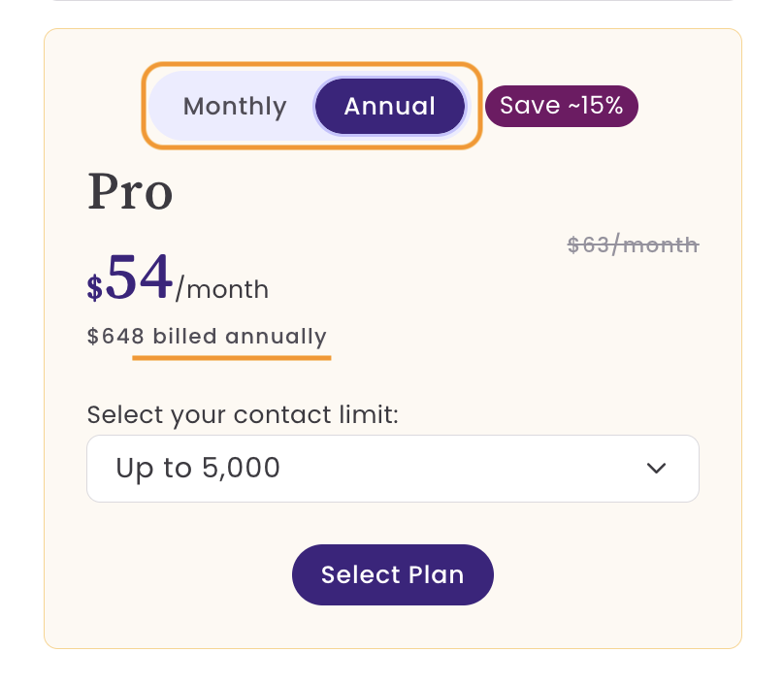Click the purple dollar sign before 54
This screenshot has height=685, width=784.
click(x=95, y=287)
